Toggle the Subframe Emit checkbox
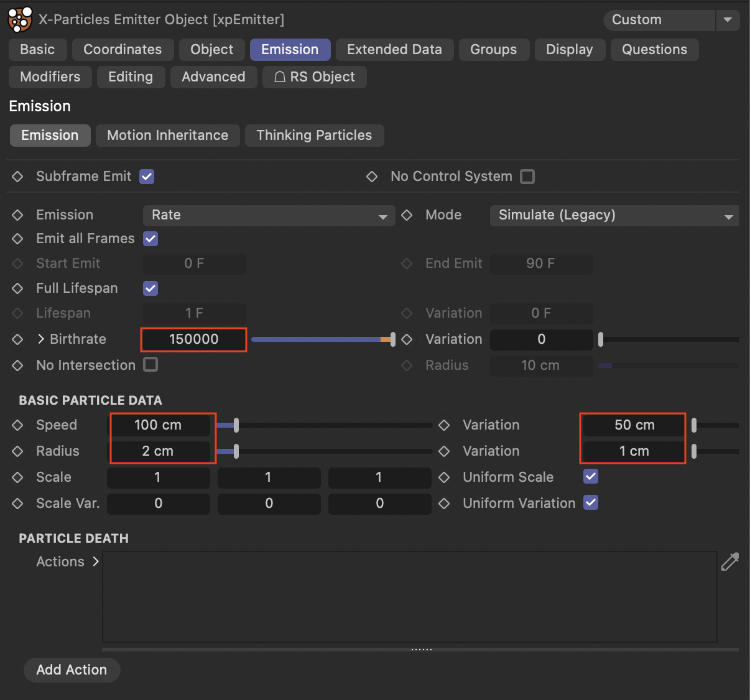Screen dimensions: 750x700 [x=147, y=177]
